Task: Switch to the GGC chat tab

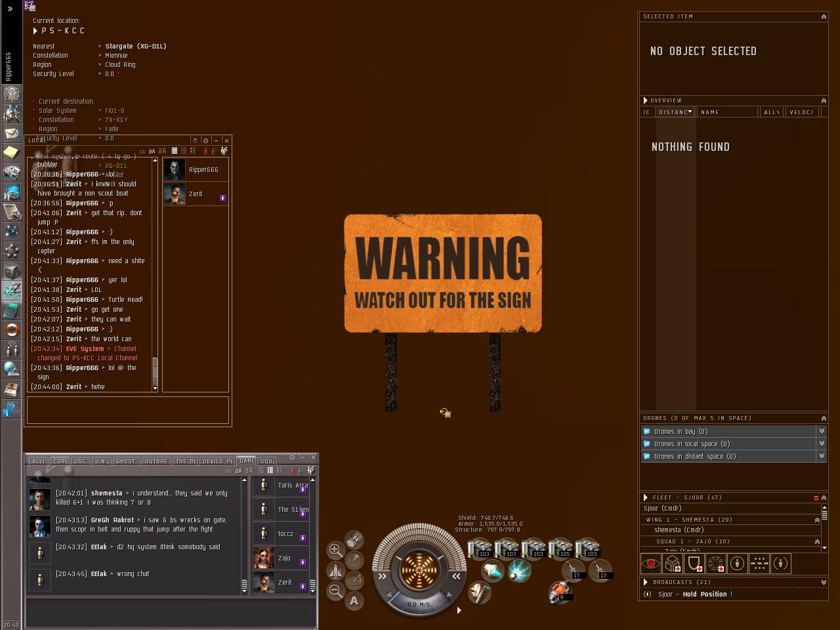Action: [x=80, y=461]
